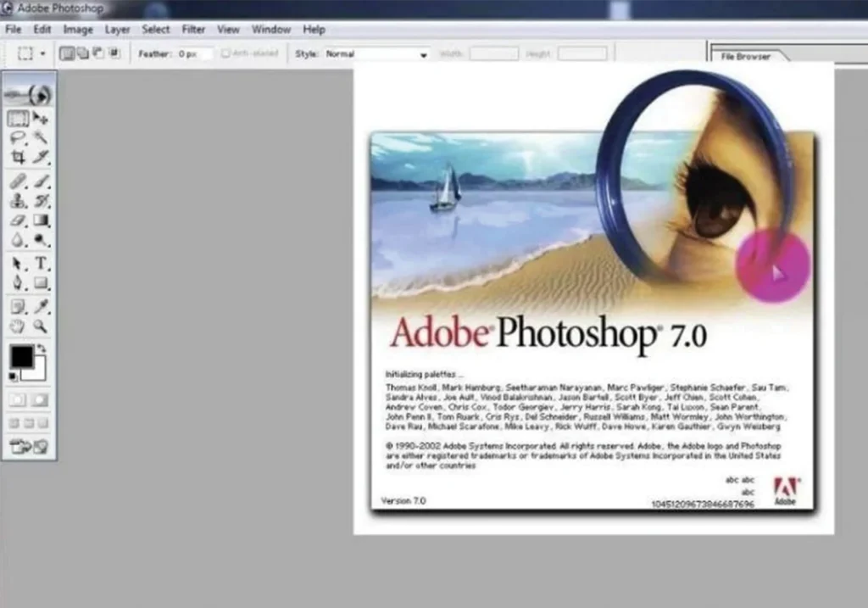Select the Lasso tool
The height and width of the screenshot is (608, 868).
tap(18, 137)
